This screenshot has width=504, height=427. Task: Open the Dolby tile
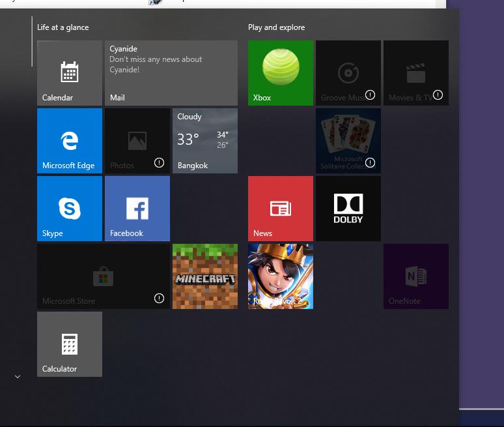[x=348, y=209]
